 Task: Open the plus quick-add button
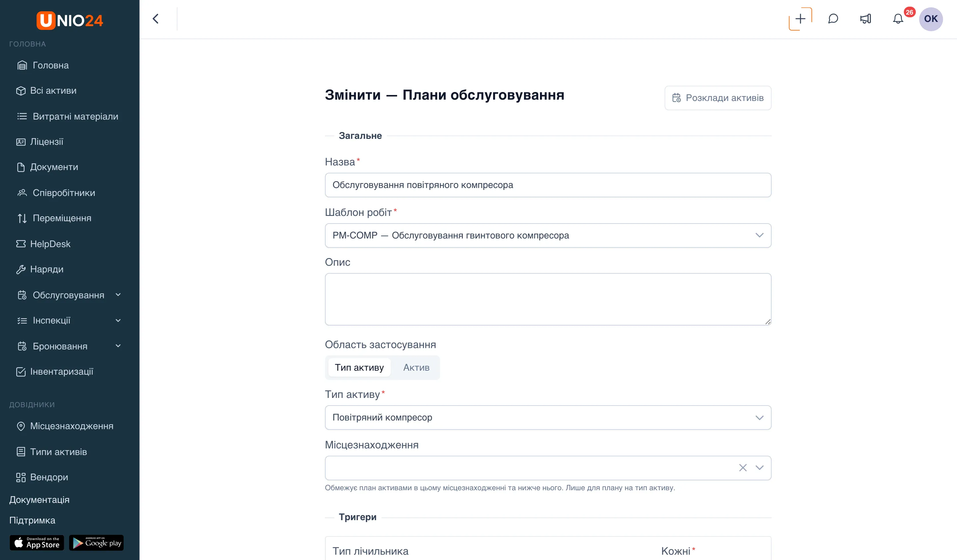[800, 19]
